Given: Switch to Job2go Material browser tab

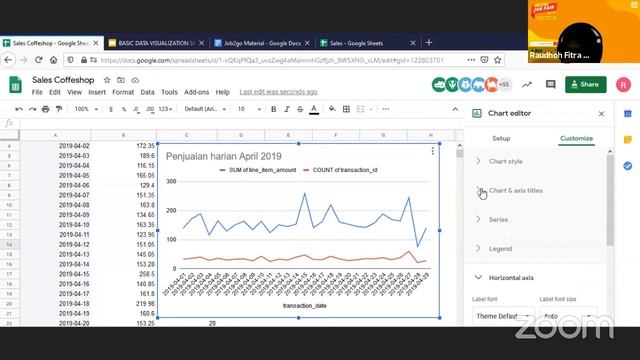Looking at the screenshot, I should pos(262,43).
